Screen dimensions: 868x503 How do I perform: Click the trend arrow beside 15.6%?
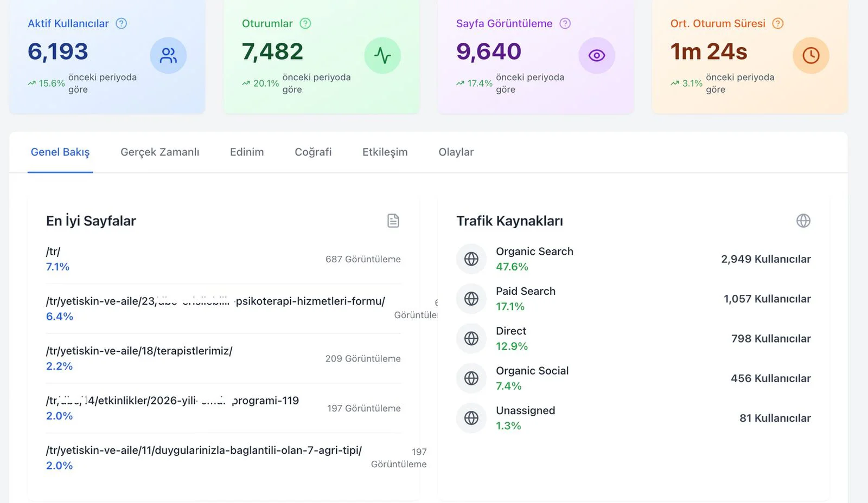coord(32,83)
